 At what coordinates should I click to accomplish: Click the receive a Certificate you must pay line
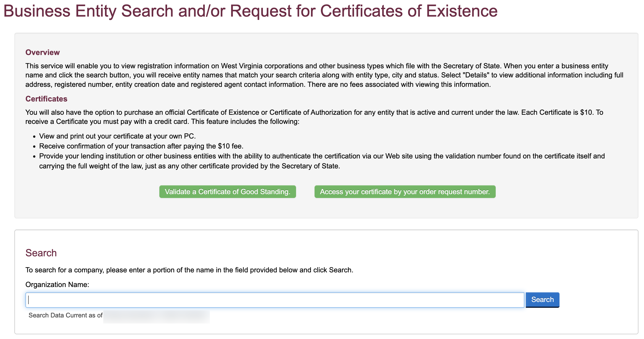point(162,122)
